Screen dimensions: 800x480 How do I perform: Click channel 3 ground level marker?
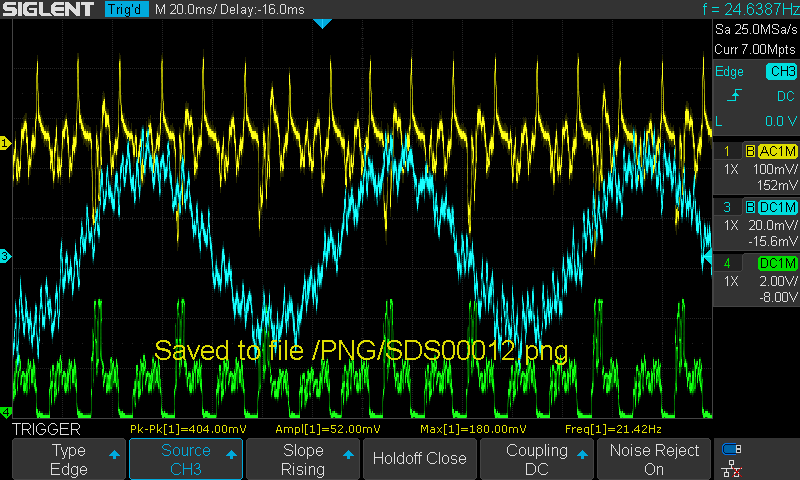coord(5,256)
